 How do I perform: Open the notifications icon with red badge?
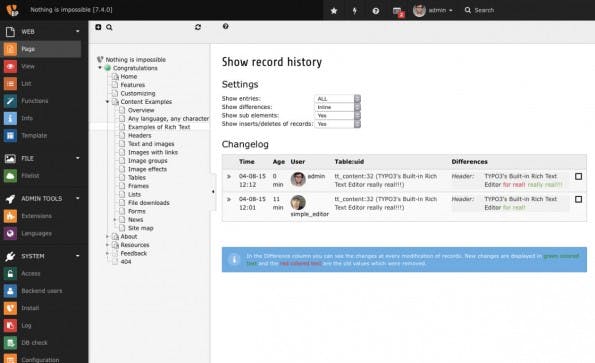point(398,11)
